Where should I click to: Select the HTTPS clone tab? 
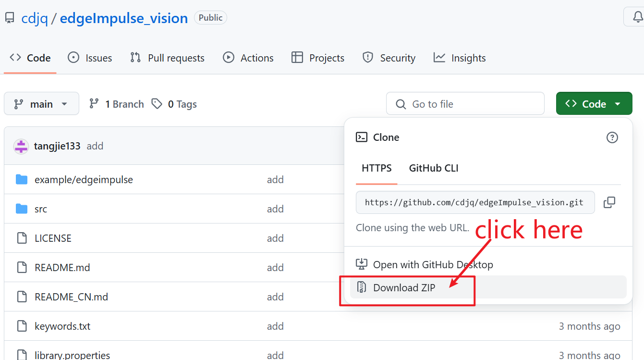coord(377,168)
